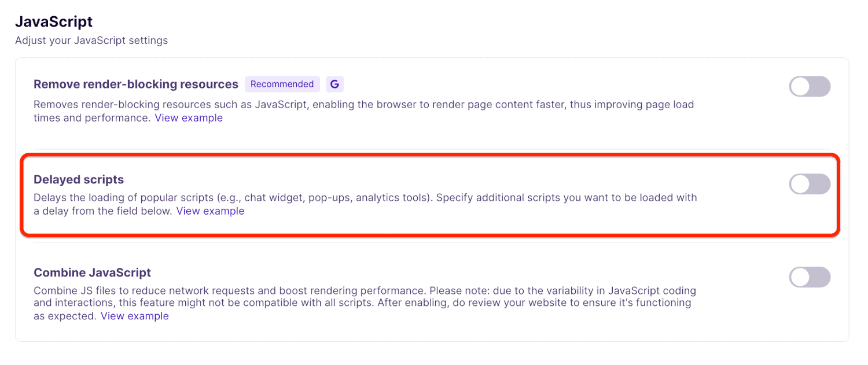Select the 'Combine JavaScript' title text

92,272
